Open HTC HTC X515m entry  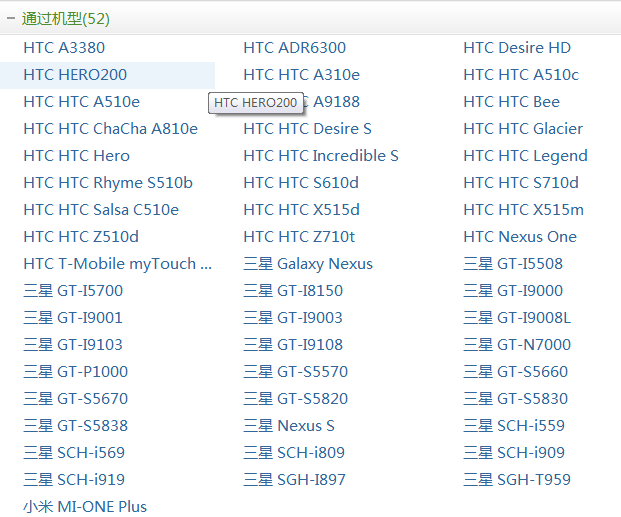click(x=524, y=210)
